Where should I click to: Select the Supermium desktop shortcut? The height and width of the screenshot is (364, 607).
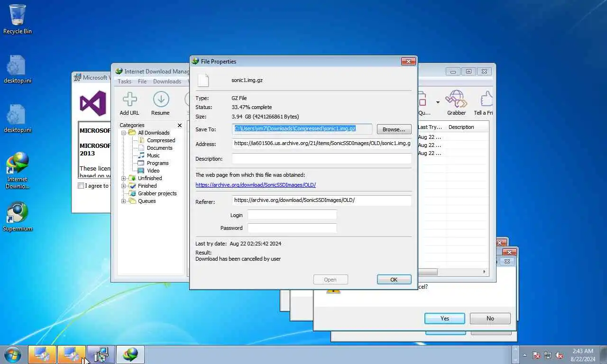[18, 217]
